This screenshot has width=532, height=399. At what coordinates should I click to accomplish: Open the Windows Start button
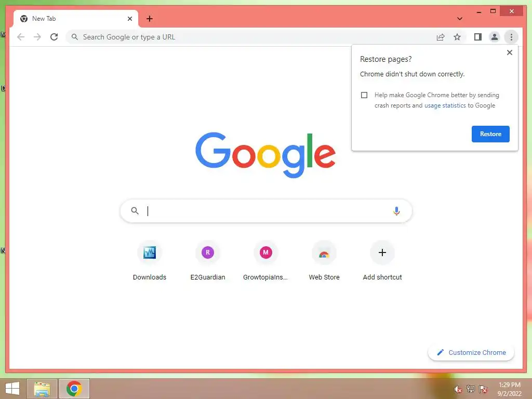[x=12, y=389]
